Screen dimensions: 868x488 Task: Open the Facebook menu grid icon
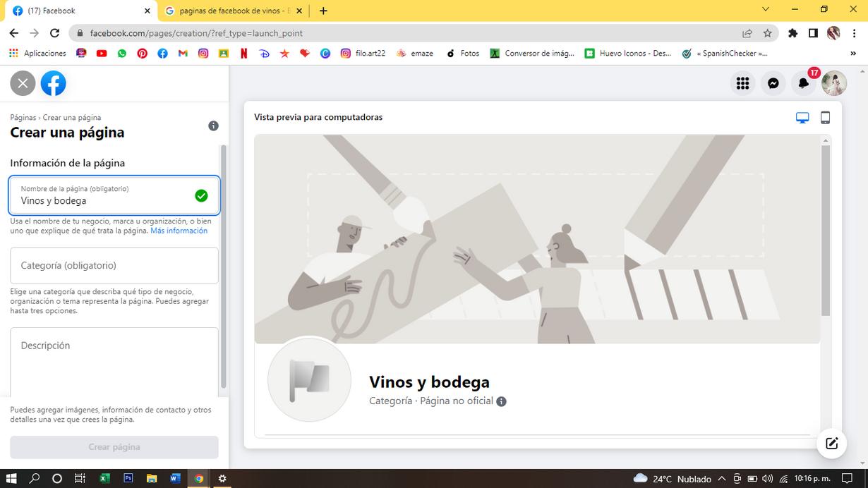tap(742, 83)
